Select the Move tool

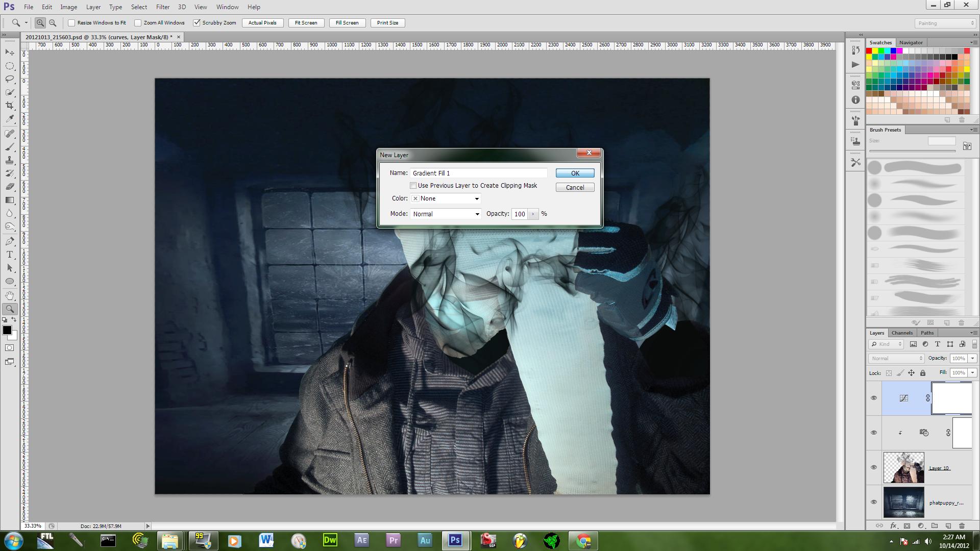tap(10, 53)
